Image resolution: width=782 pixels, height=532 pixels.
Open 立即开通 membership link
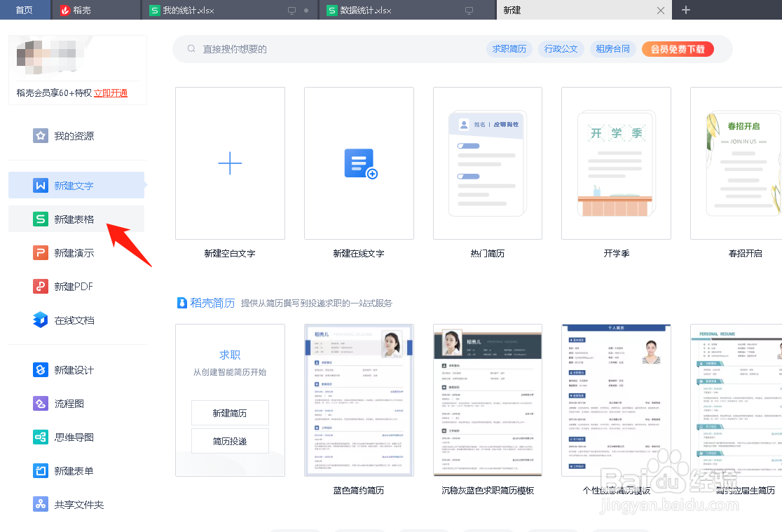click(110, 92)
